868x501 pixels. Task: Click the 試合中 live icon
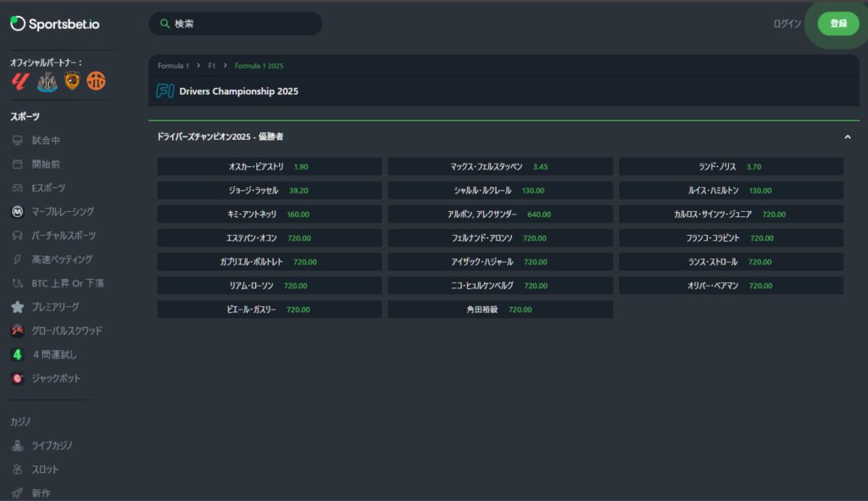(x=18, y=141)
